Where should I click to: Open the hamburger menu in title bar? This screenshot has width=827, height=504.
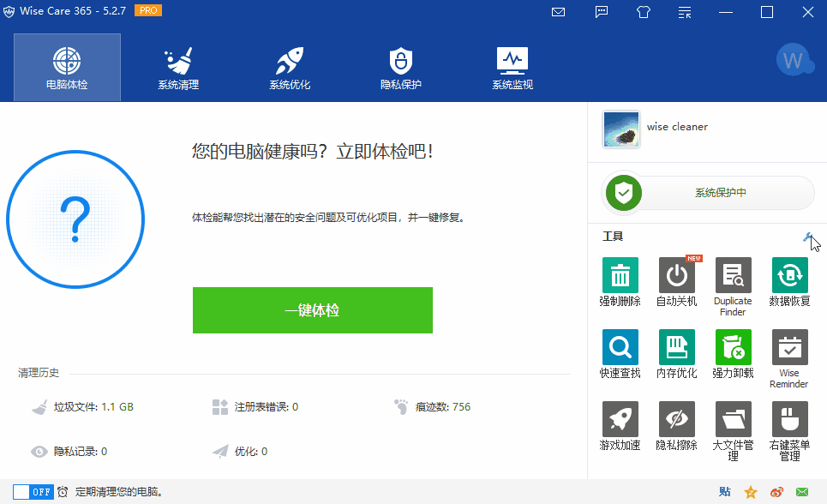pos(684,12)
